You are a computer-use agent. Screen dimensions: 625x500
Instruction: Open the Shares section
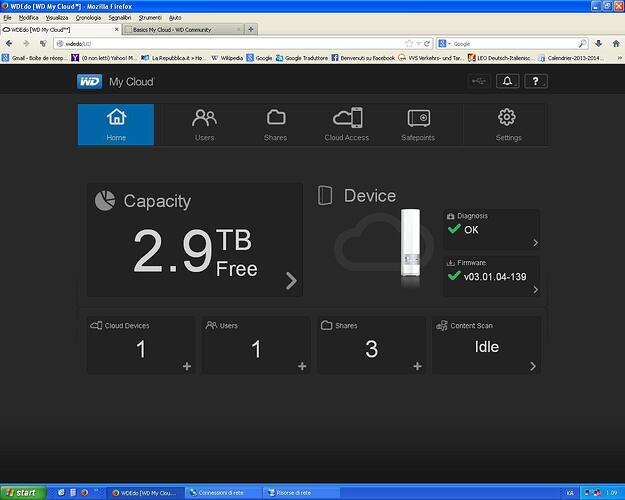tap(275, 124)
